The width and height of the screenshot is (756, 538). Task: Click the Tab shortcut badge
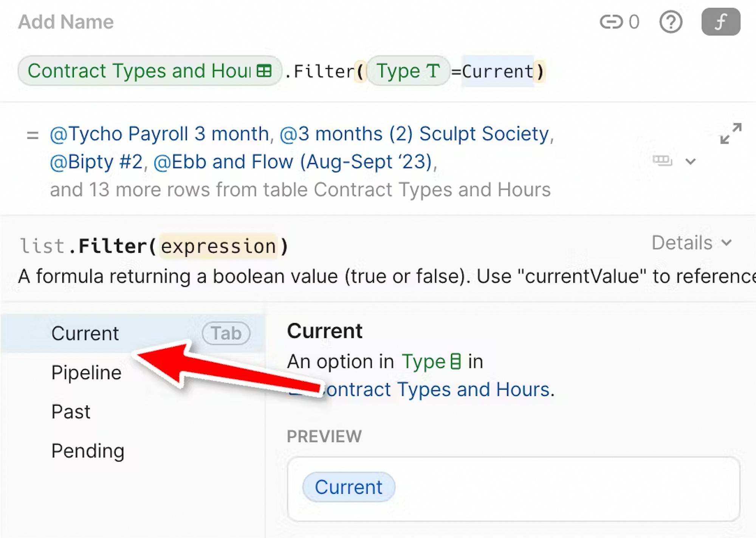pos(226,333)
